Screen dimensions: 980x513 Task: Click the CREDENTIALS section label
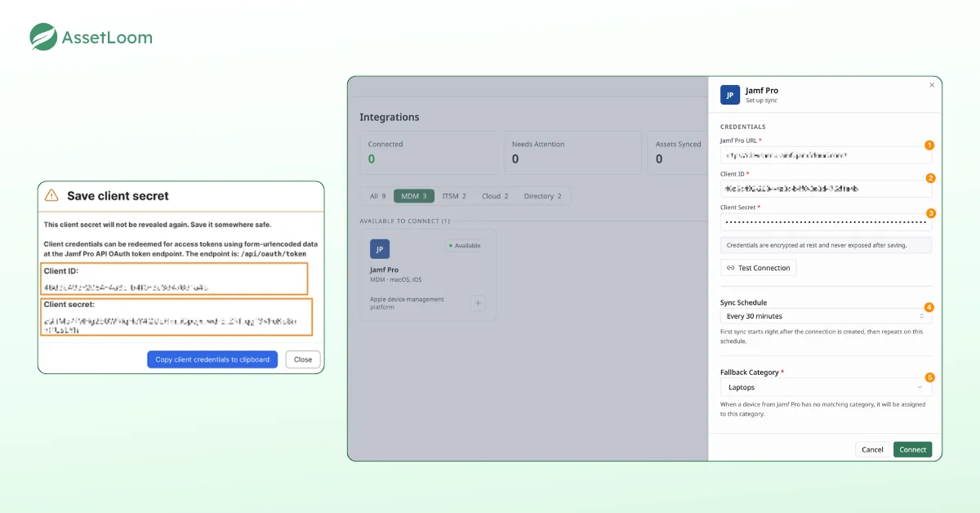(x=743, y=127)
